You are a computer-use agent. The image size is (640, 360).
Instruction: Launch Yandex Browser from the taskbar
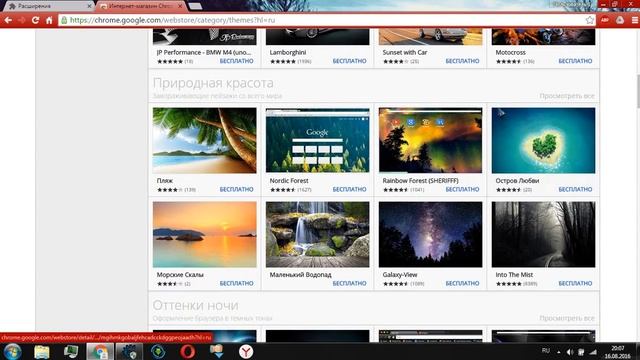pyautogui.click(x=246, y=351)
